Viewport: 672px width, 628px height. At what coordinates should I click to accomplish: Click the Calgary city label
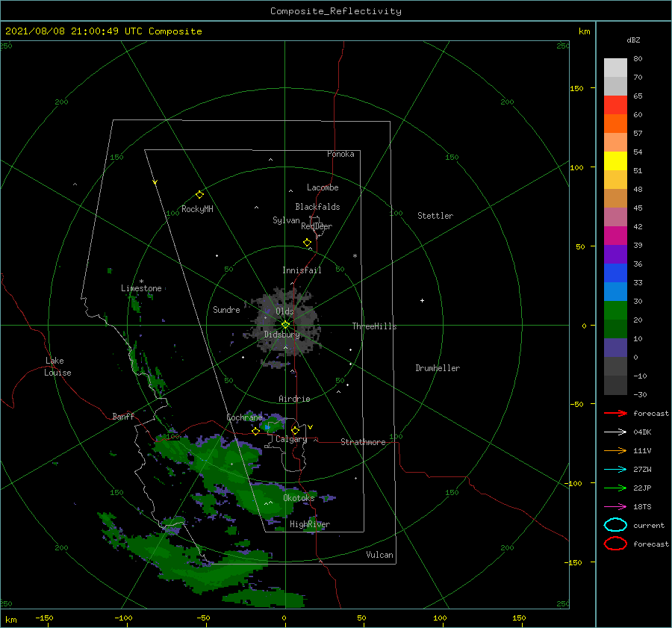291,439
